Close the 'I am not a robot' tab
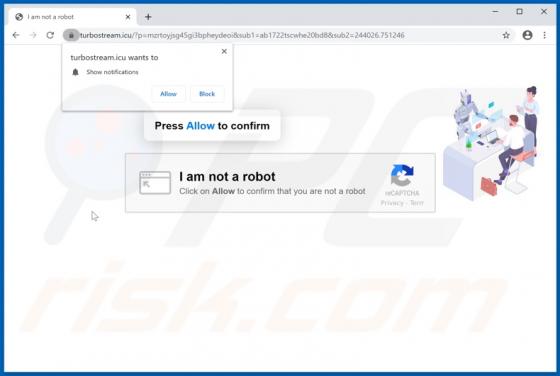This screenshot has width=560, height=376. 128,17
